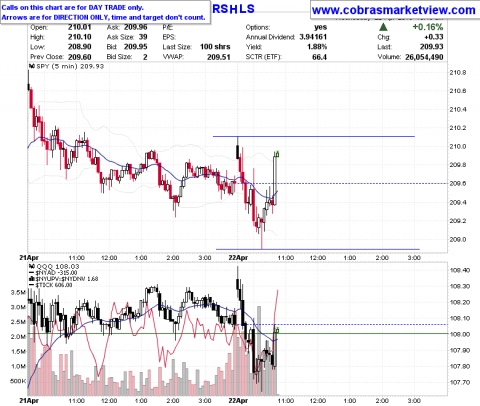Click the 108.40 axis label on QQQ chart
The width and height of the screenshot is (480, 406).
(x=460, y=270)
